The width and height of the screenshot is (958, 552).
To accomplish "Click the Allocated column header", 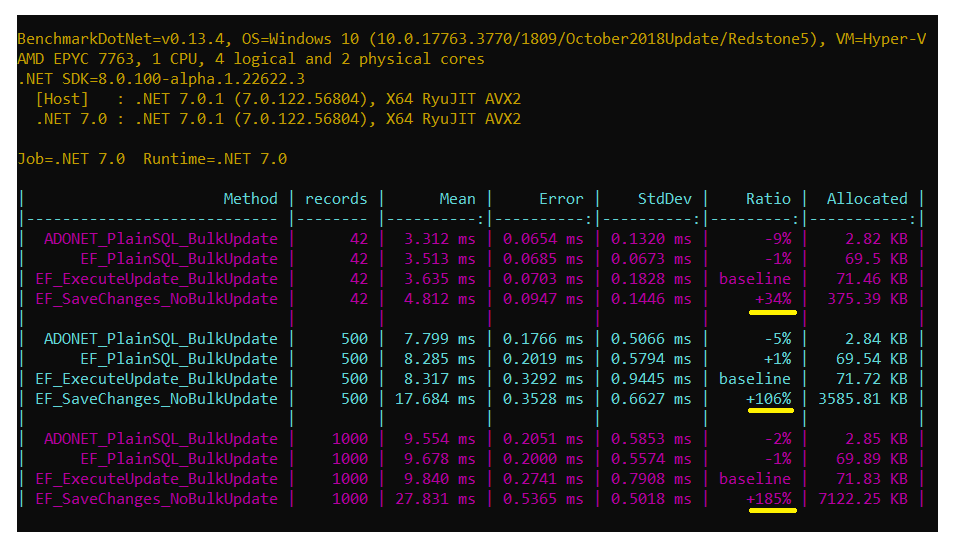I will click(x=867, y=199).
